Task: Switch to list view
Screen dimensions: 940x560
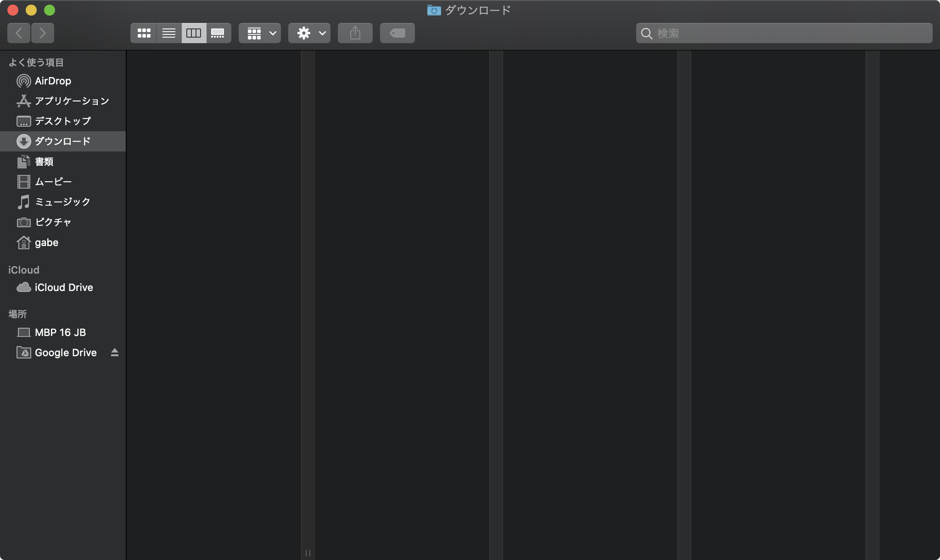Action: (168, 33)
